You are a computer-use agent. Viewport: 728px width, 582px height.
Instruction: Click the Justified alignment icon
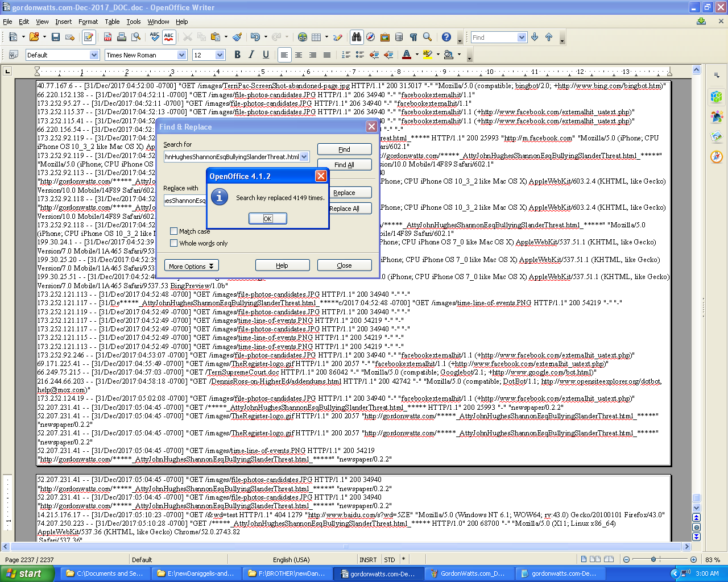tap(327, 55)
